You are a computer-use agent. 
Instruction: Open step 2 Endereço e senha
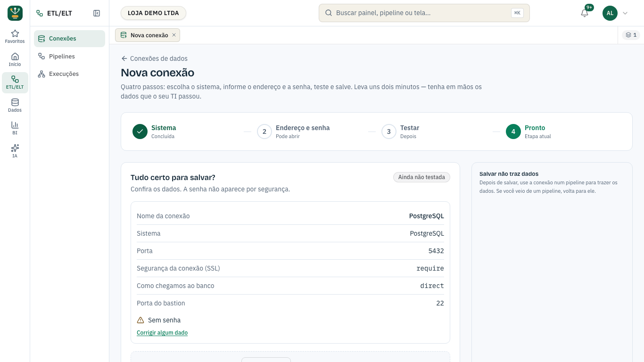(293, 132)
